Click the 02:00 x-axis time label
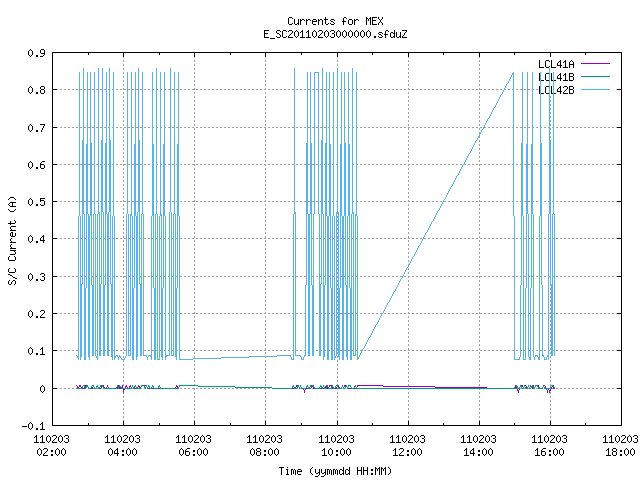 (51, 452)
